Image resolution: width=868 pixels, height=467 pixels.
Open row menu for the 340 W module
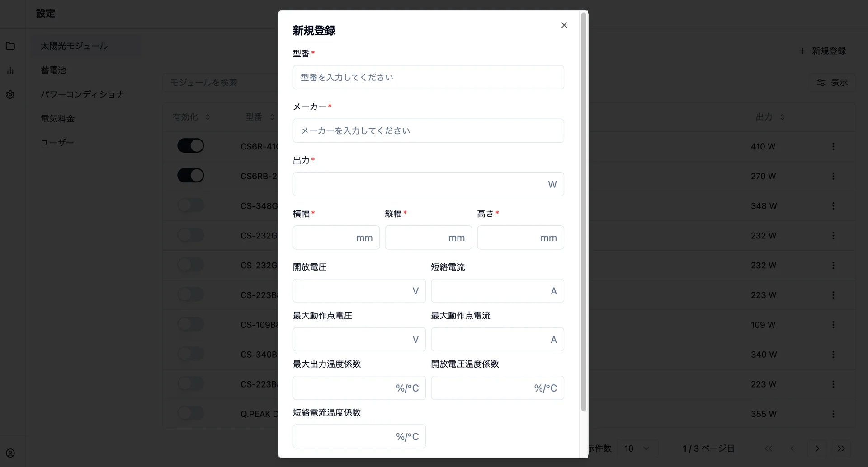[x=833, y=355]
